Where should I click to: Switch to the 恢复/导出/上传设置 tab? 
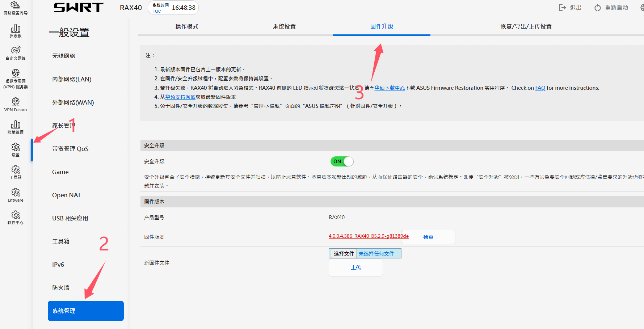pos(526,26)
